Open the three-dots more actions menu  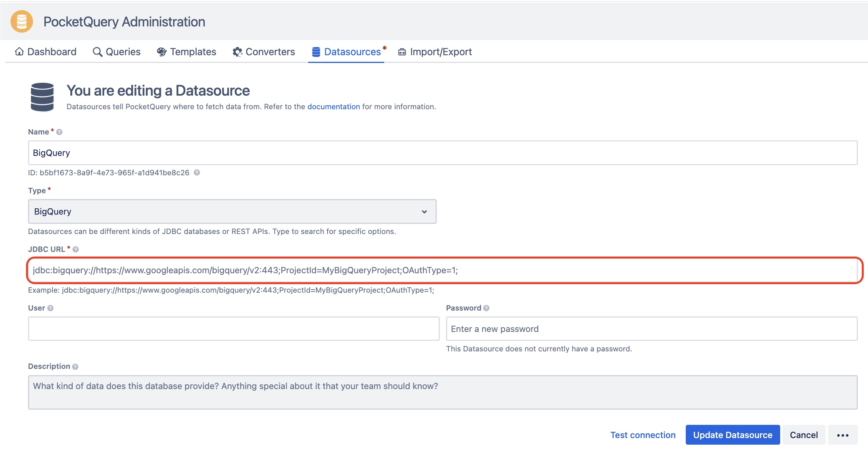click(843, 435)
